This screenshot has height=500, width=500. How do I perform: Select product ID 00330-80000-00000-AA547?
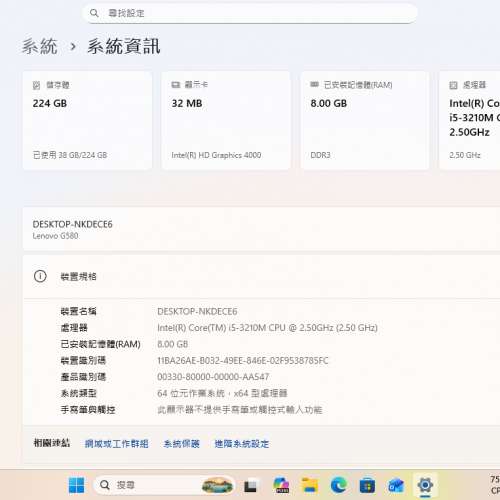pyautogui.click(x=213, y=377)
